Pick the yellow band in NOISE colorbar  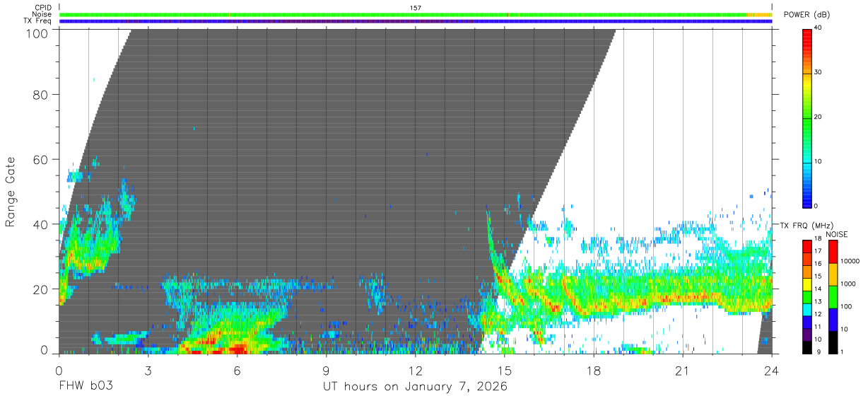tap(833, 274)
